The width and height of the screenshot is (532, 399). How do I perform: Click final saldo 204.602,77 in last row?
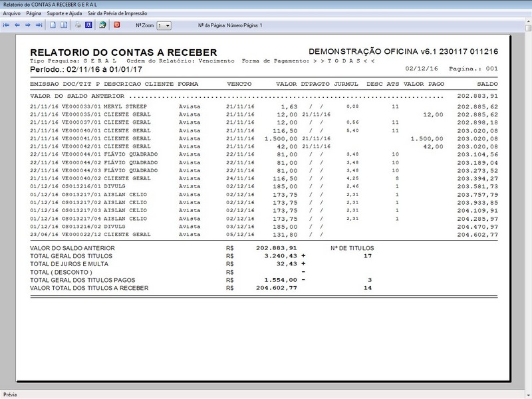(x=477, y=235)
